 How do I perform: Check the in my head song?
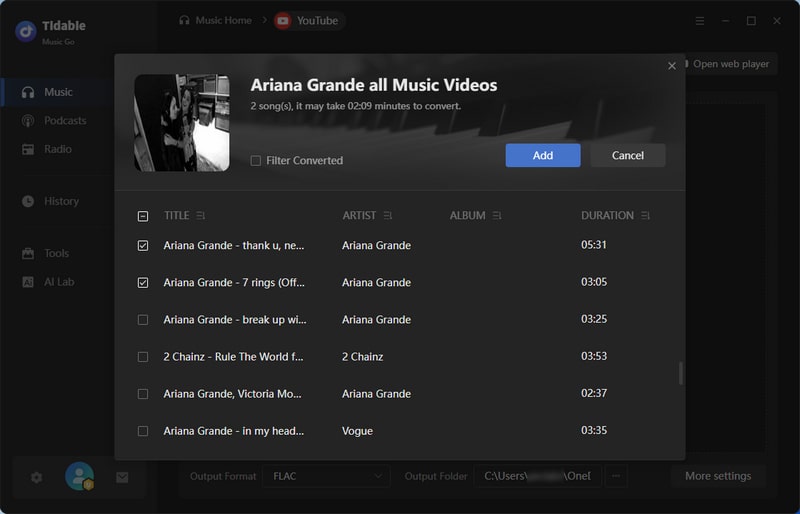[143, 431]
